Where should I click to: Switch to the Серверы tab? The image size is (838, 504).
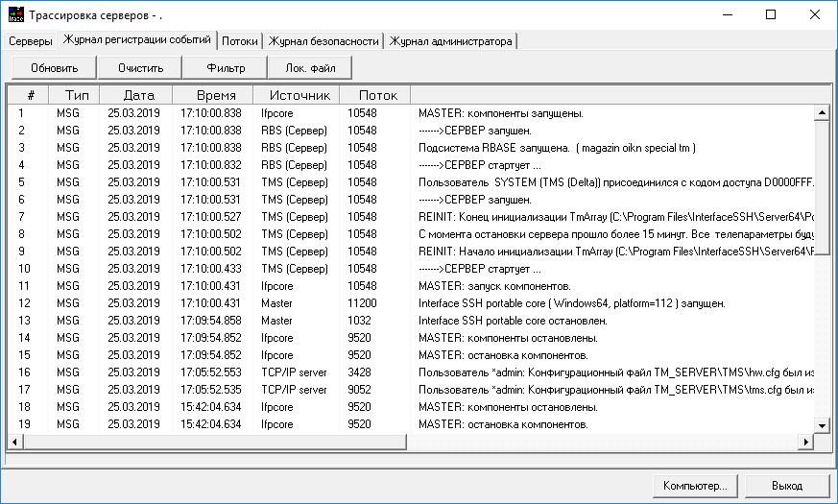click(x=31, y=41)
